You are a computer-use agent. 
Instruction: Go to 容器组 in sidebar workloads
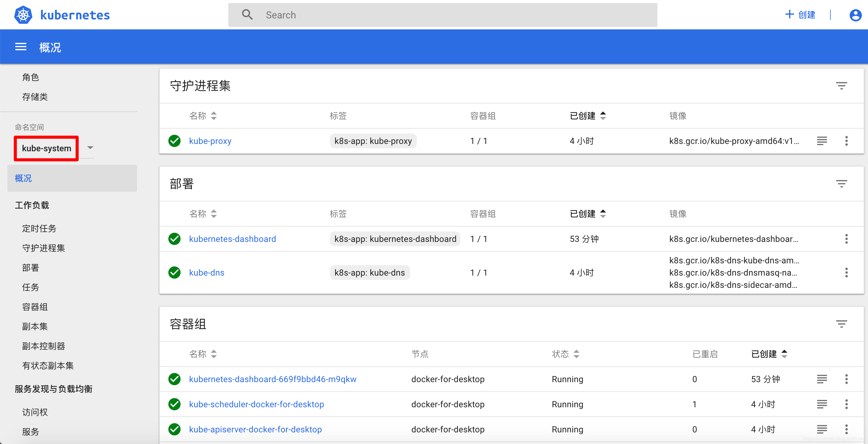click(x=35, y=307)
